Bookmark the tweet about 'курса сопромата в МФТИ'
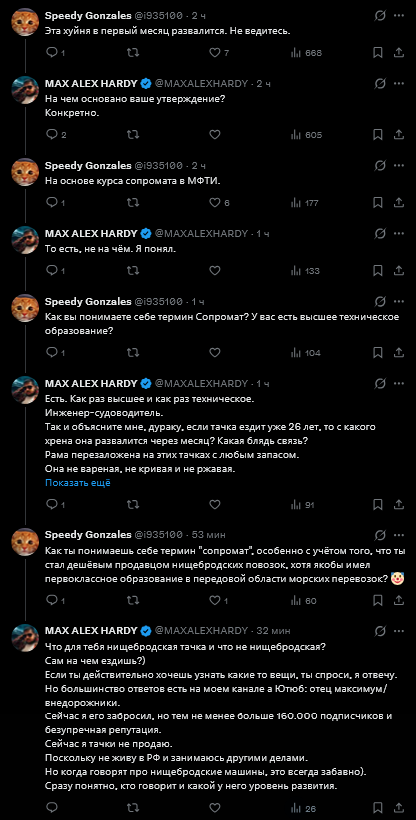Viewport: 416px width, 820px height. pos(377,203)
